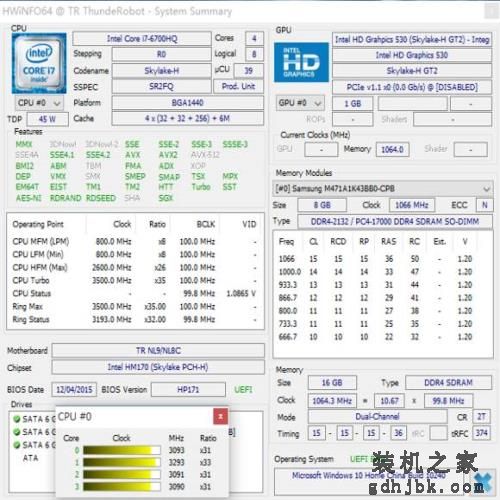Click the Core 1 clock bar
The width and height of the screenshot is (500, 500).
[x=122, y=462]
